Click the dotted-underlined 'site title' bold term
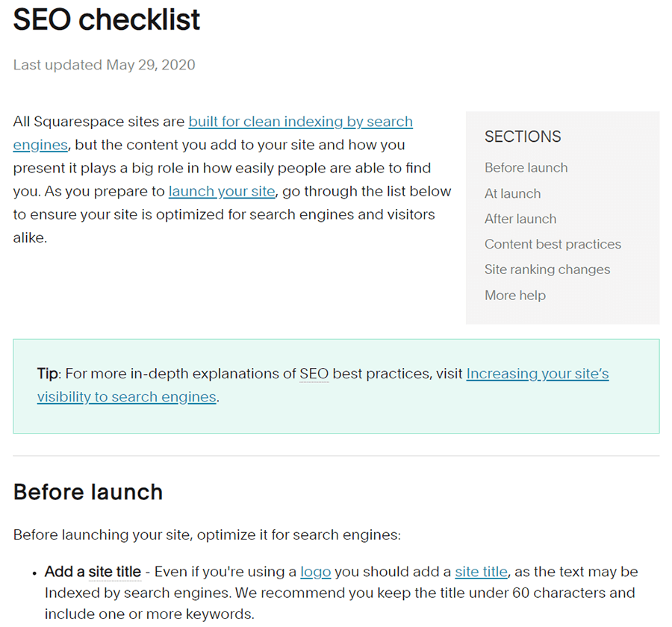Viewport: 672px width, 627px height. pyautogui.click(x=115, y=572)
